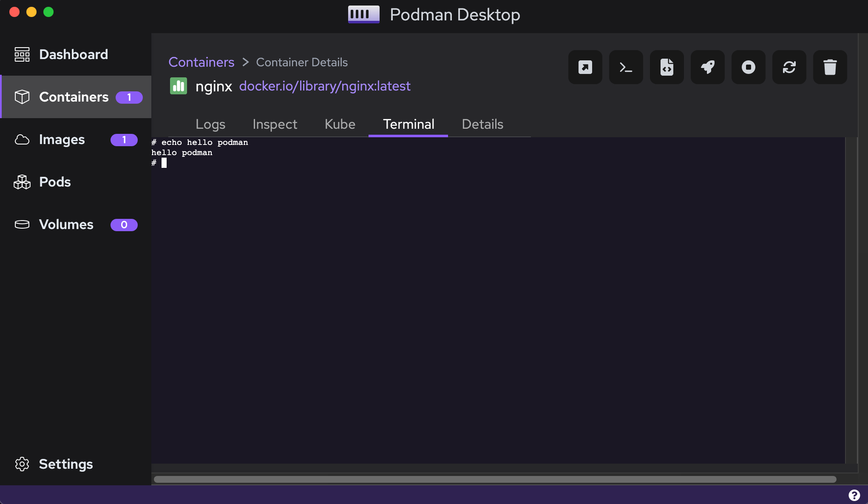Open the Kube tab
The height and width of the screenshot is (504, 868).
coord(340,124)
